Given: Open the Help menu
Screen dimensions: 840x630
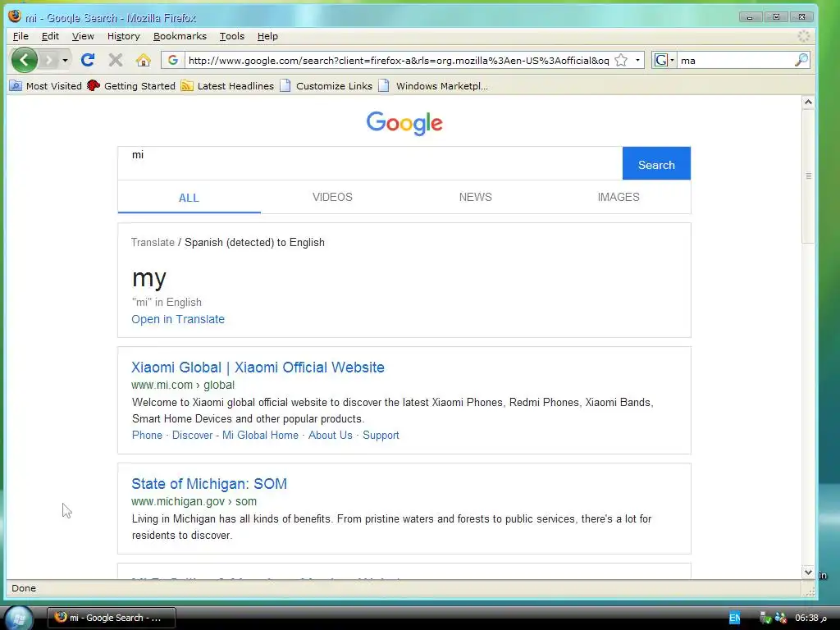Looking at the screenshot, I should pos(267,36).
